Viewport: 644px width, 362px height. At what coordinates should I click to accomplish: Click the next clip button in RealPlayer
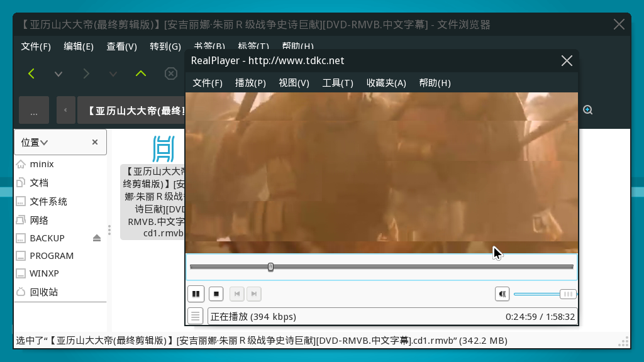click(254, 294)
